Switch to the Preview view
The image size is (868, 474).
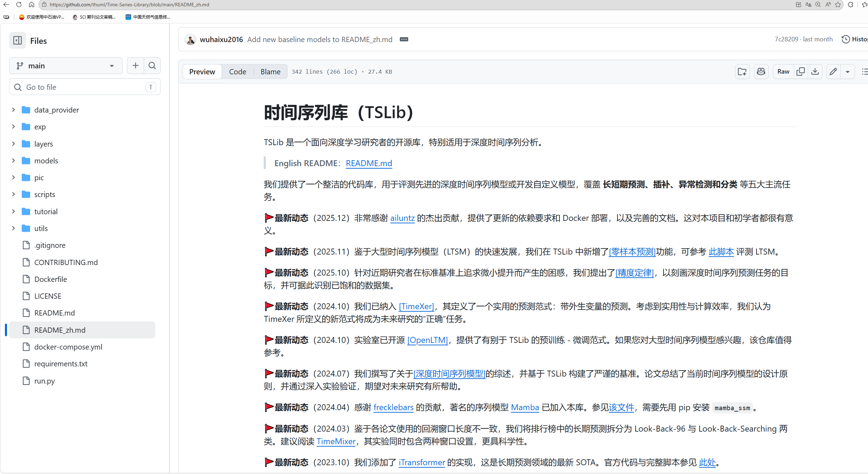[202, 72]
